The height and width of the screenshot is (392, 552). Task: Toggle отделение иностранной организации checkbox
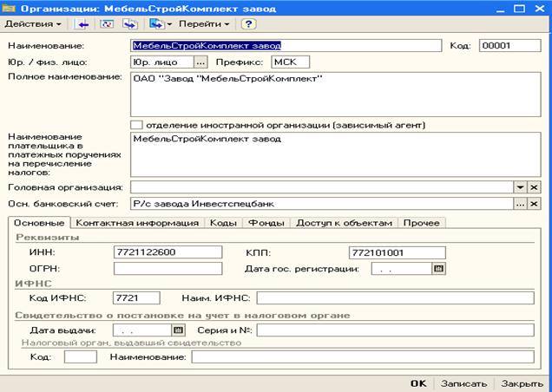[x=136, y=125]
